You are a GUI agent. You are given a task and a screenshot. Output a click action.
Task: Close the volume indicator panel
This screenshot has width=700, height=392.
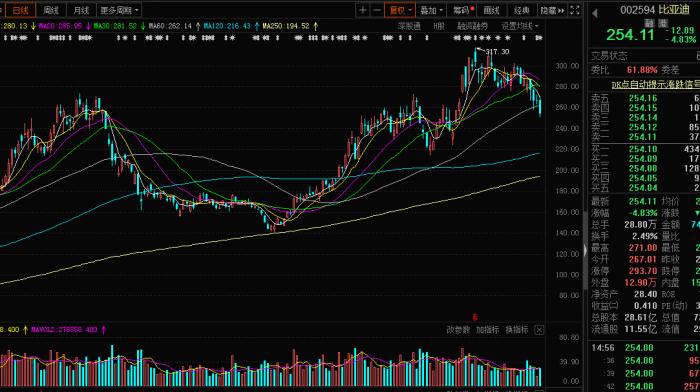coord(539,330)
